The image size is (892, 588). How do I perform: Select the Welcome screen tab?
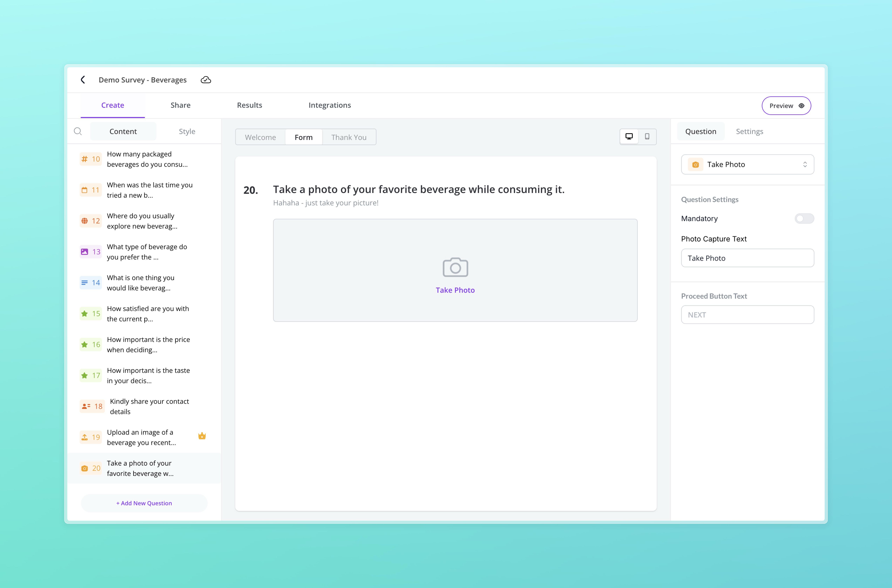pyautogui.click(x=261, y=137)
